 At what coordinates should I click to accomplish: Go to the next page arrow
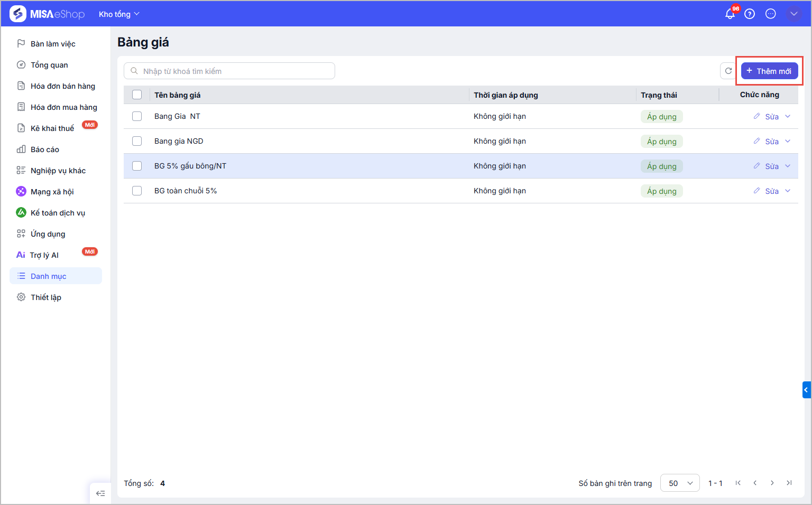[772, 483]
